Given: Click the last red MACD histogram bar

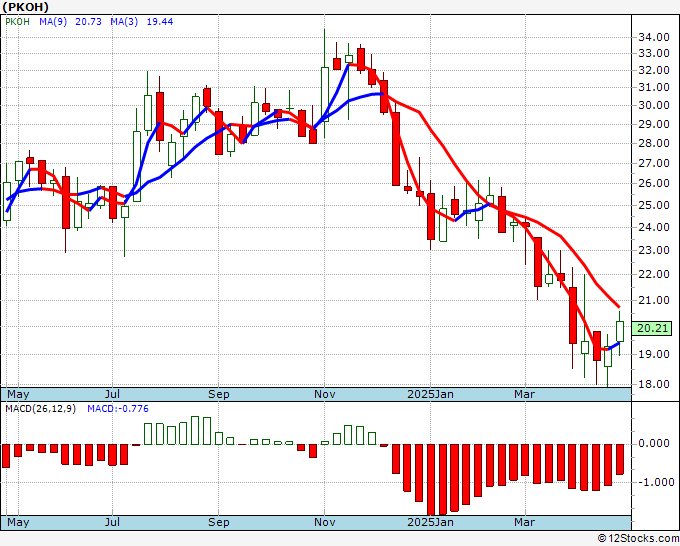Looking at the screenshot, I should point(620,459).
